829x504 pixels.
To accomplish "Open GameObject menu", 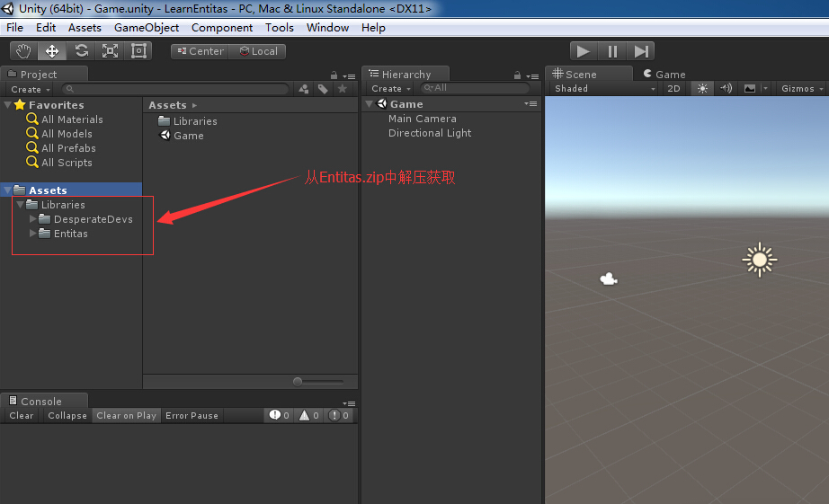I will (147, 28).
